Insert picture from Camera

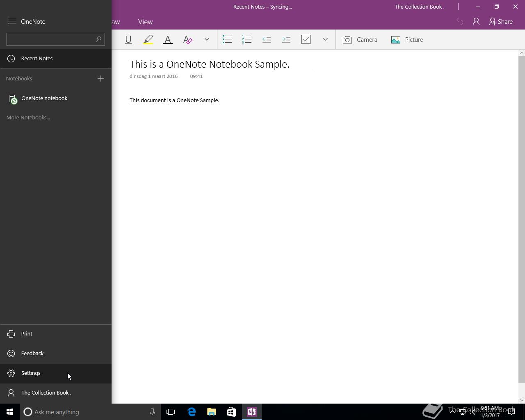[x=360, y=40]
